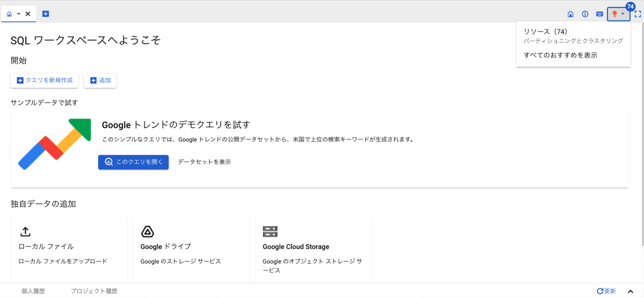
Task: Click SQL ワークスペースへようこそ heading
Action: point(86,40)
